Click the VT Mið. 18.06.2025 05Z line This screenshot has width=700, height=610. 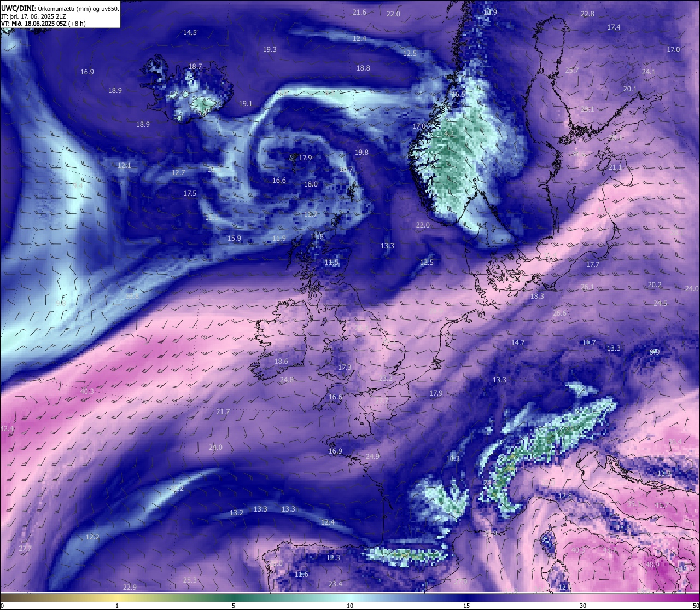[x=43, y=24]
